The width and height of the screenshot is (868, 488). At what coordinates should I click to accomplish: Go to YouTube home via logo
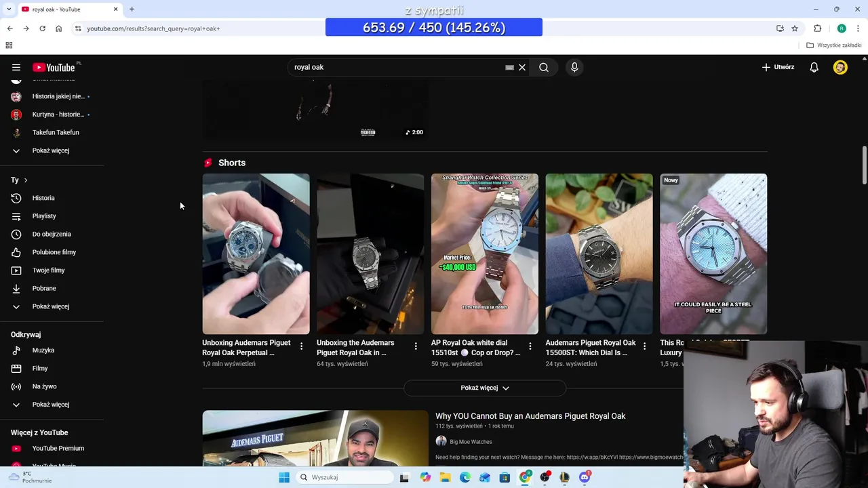click(54, 67)
